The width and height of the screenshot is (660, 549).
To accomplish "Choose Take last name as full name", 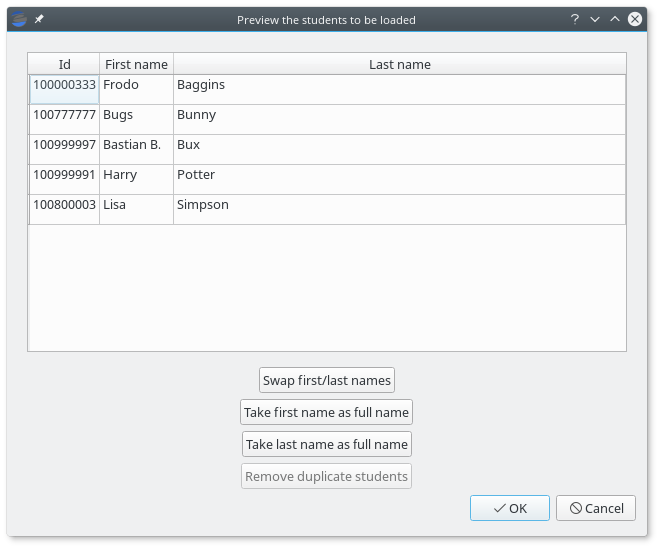I will [x=326, y=444].
